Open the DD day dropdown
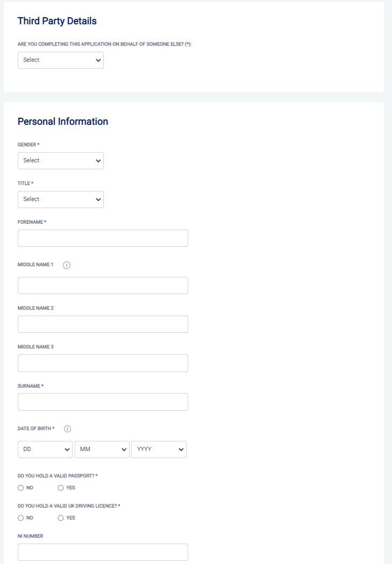The width and height of the screenshot is (392, 564). pyautogui.click(x=45, y=449)
